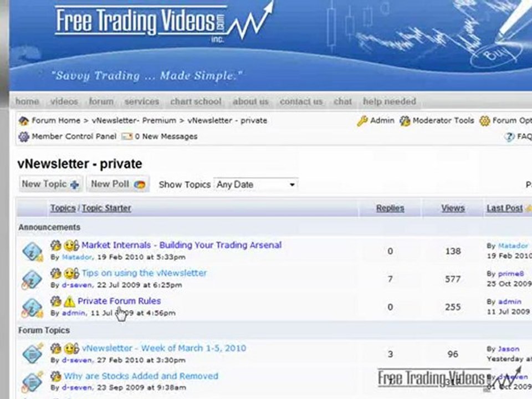This screenshot has width=532, height=399.
Task: Click the Free Trading Videos header logo
Action: pos(164,22)
